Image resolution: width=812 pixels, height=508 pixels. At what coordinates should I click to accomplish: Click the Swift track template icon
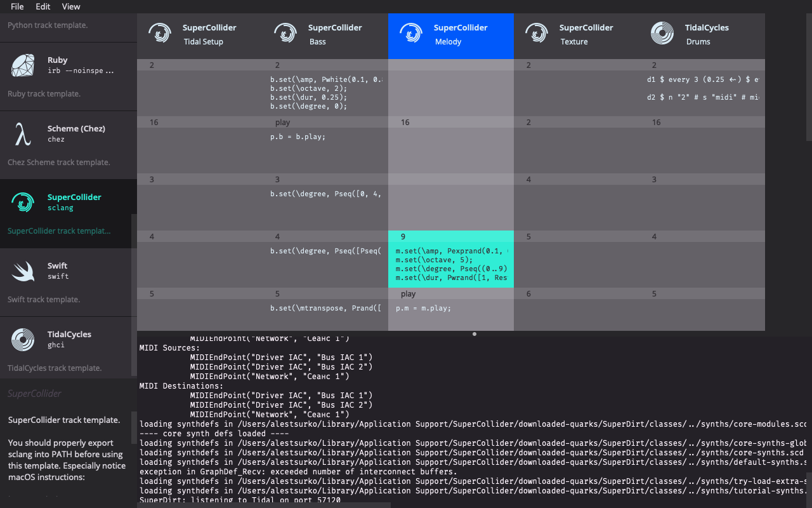point(22,271)
